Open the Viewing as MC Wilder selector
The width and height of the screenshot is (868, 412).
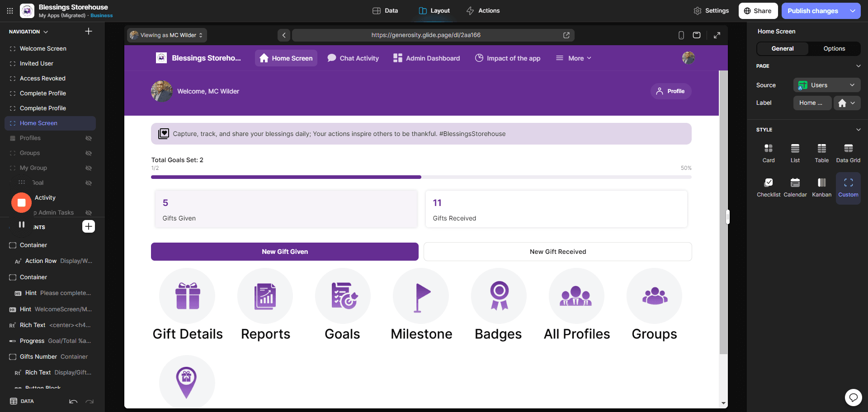click(167, 35)
